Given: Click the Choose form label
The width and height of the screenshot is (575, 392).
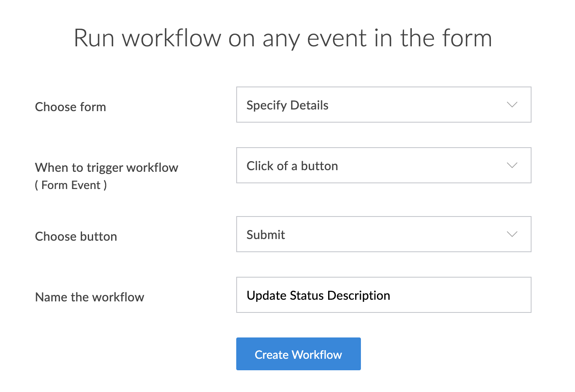Looking at the screenshot, I should (71, 107).
